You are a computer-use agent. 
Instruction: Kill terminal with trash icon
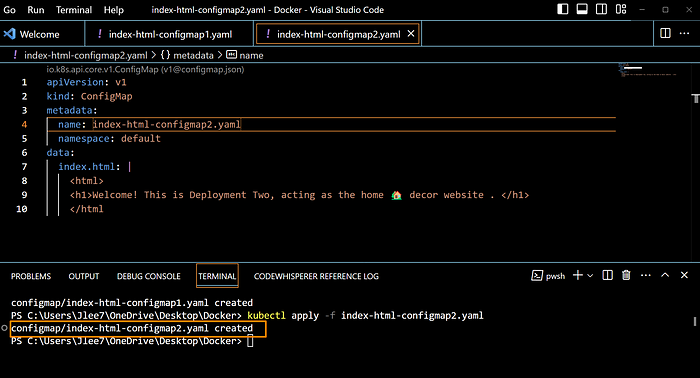[x=626, y=275]
